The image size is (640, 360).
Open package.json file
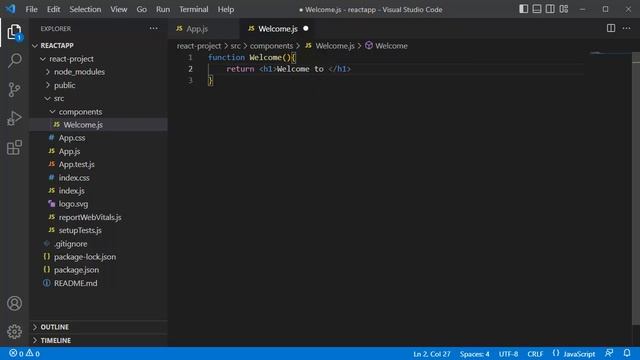tap(98, 270)
